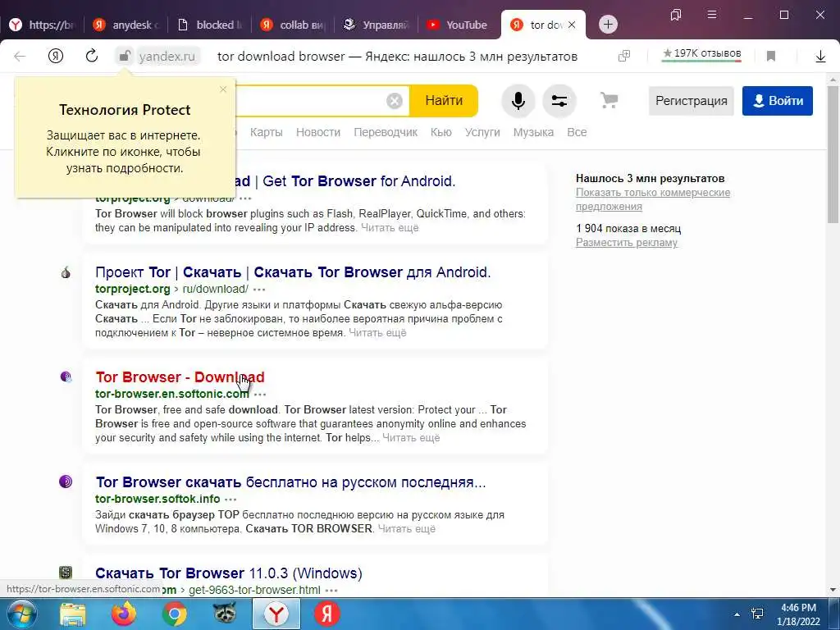
Task: Switch to the collab browser tab
Action: pos(294,25)
